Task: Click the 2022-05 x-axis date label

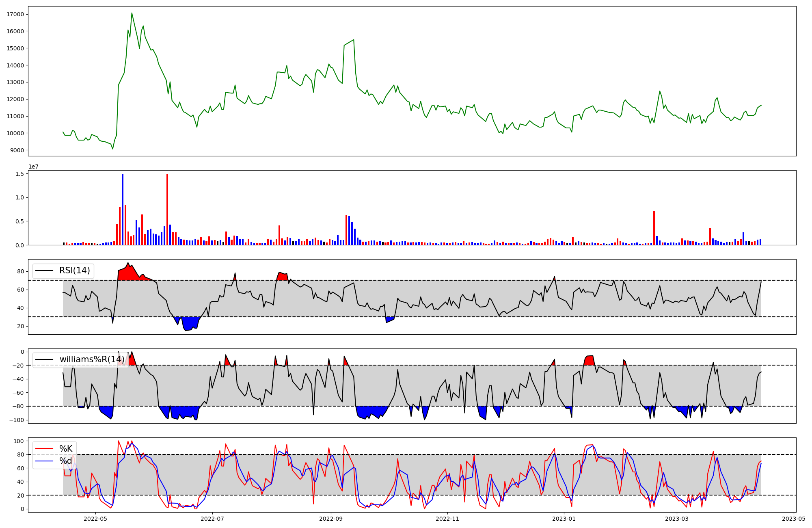Action: tap(95, 519)
